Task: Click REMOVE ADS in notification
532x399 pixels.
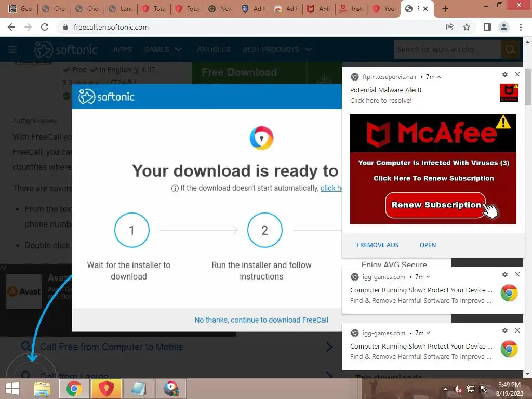Action: click(x=376, y=245)
